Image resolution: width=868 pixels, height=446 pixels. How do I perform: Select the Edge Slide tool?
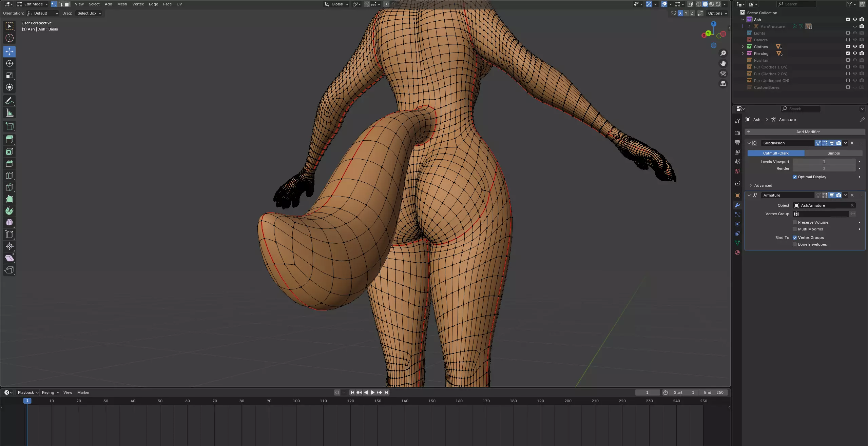9,235
